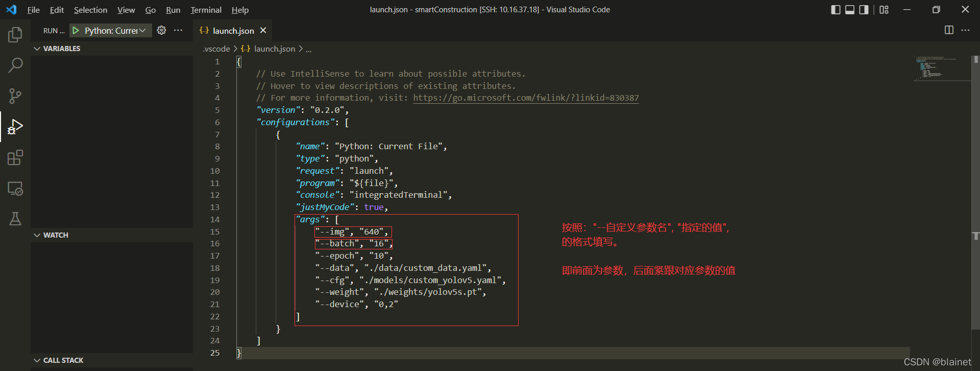Open launch.json via gear icon
980x371 pixels.
[161, 31]
